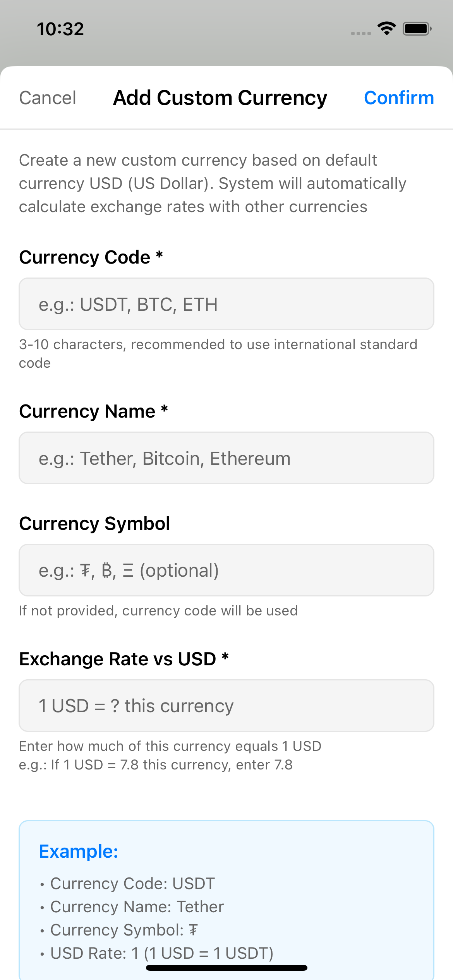This screenshot has height=980, width=453.
Task: Tap the 10:32 clock in status bar
Action: coord(60,29)
